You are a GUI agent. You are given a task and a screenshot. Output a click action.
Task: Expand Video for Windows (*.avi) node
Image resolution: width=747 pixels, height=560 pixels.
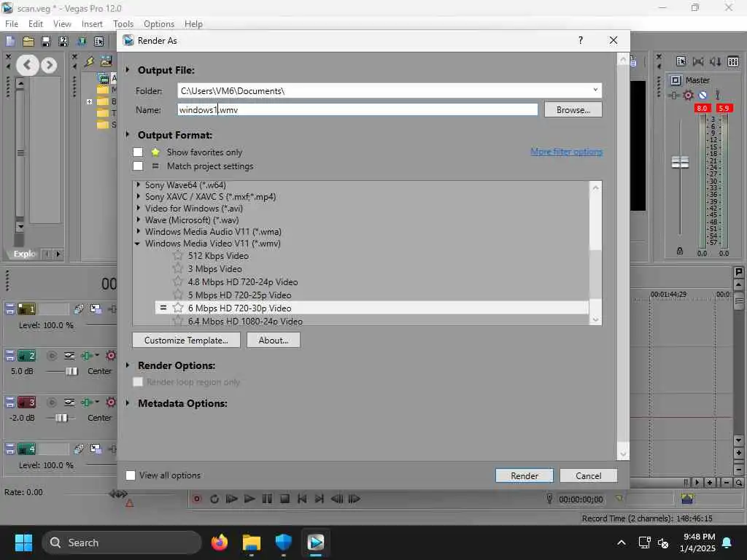click(138, 208)
